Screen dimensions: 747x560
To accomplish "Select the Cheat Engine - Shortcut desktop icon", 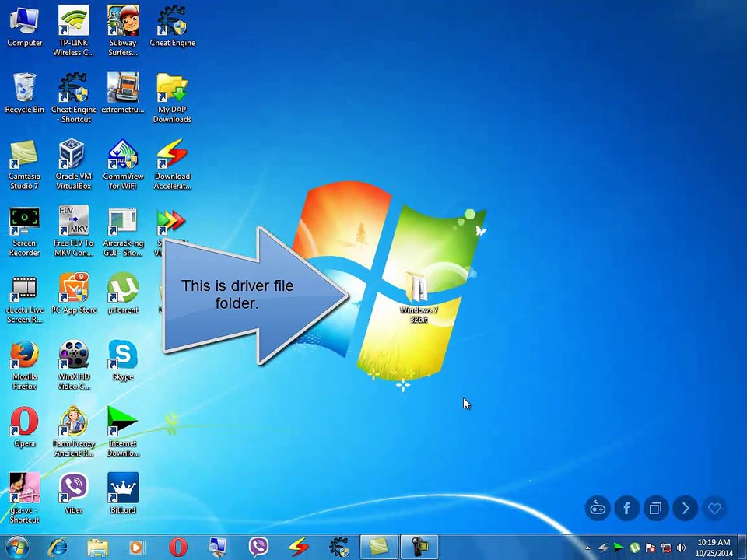I will tap(74, 98).
